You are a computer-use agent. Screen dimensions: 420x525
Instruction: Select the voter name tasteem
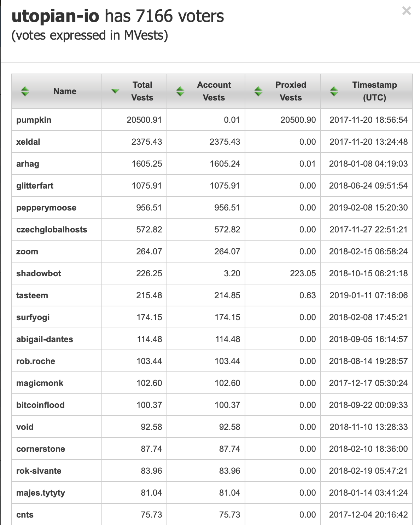click(32, 295)
